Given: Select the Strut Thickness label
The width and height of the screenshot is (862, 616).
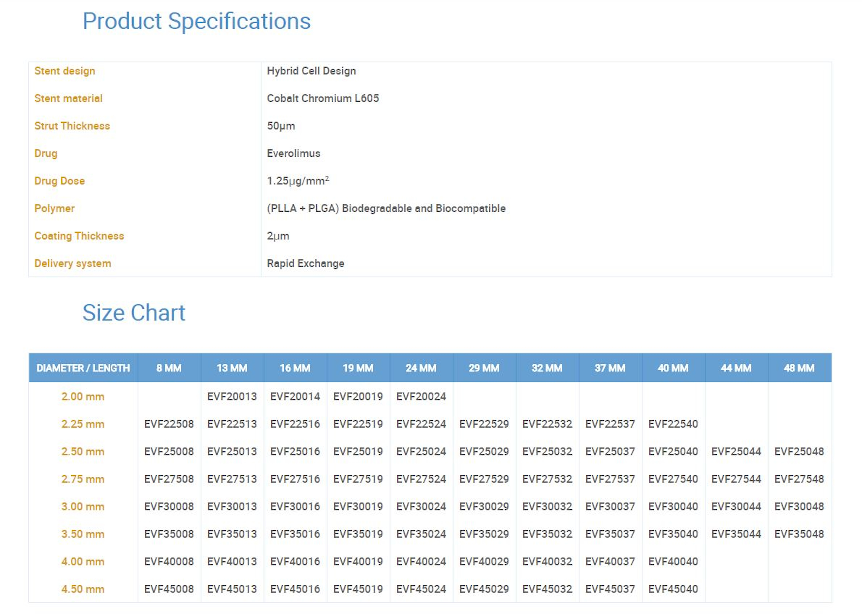Looking at the screenshot, I should (x=72, y=126).
